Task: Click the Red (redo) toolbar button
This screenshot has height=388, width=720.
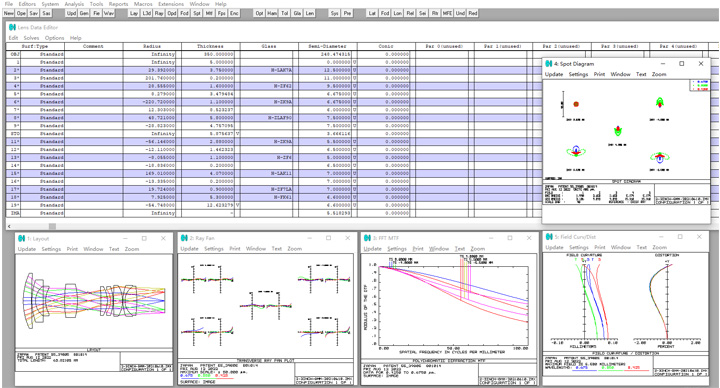Action: [x=472, y=13]
